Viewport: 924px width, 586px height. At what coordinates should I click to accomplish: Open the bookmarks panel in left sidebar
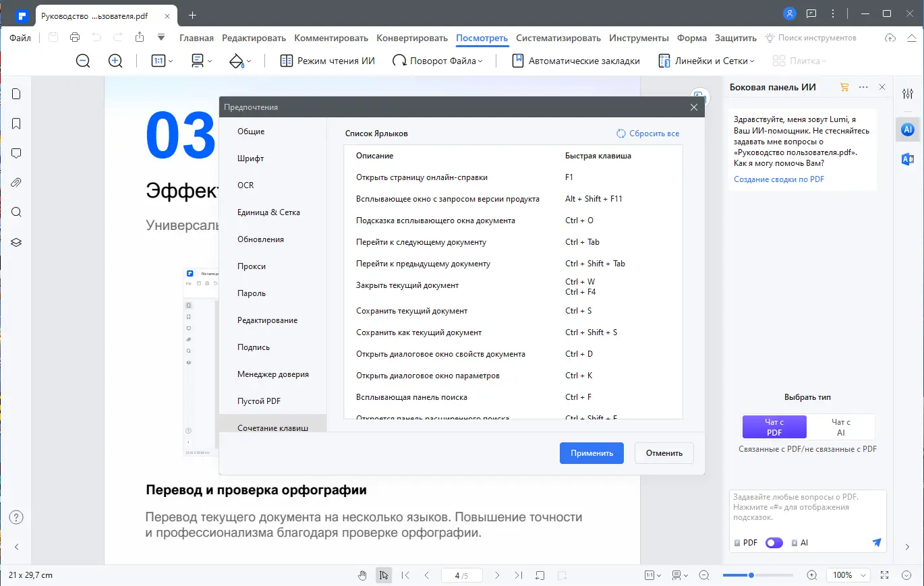(x=16, y=123)
